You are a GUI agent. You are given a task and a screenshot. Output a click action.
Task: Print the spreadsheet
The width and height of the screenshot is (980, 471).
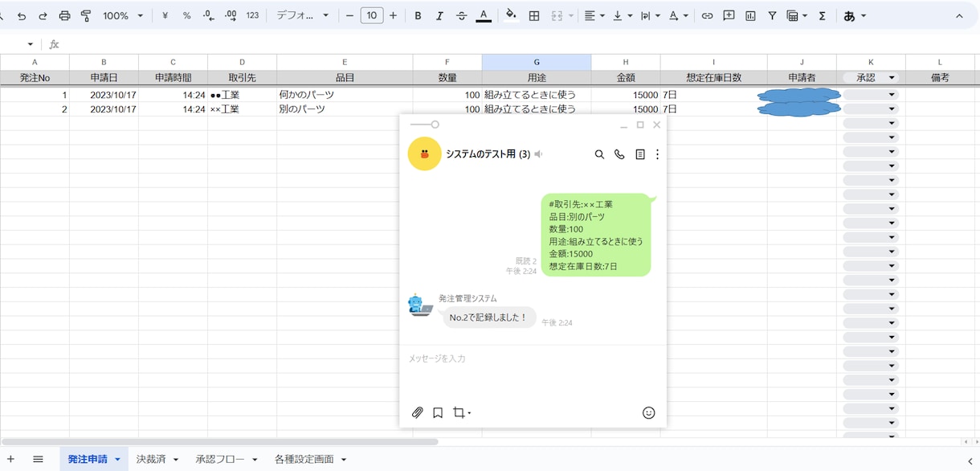(64, 16)
